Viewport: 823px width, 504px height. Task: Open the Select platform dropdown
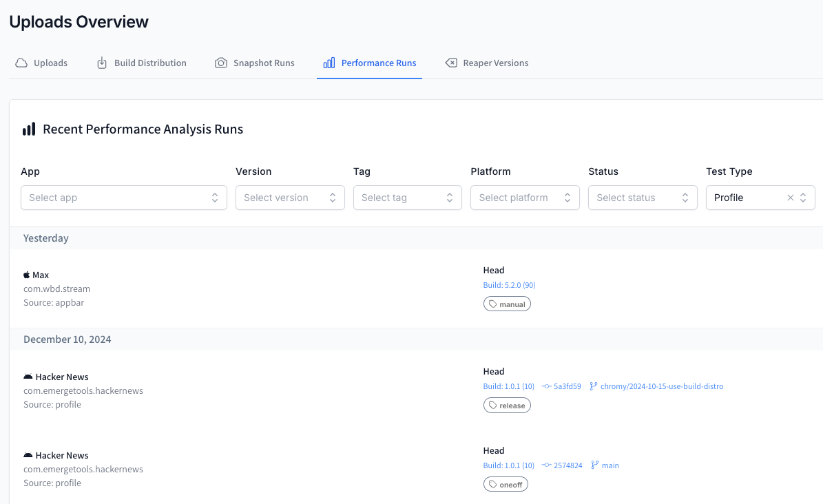[x=525, y=198]
